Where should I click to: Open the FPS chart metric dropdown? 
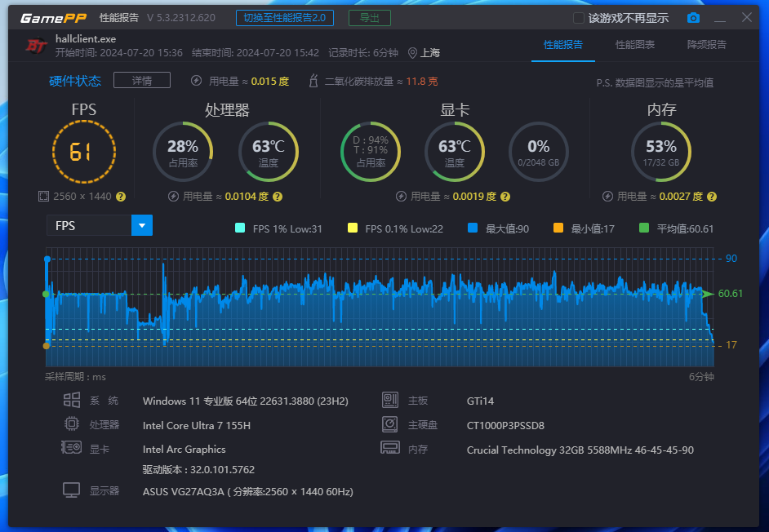[142, 225]
